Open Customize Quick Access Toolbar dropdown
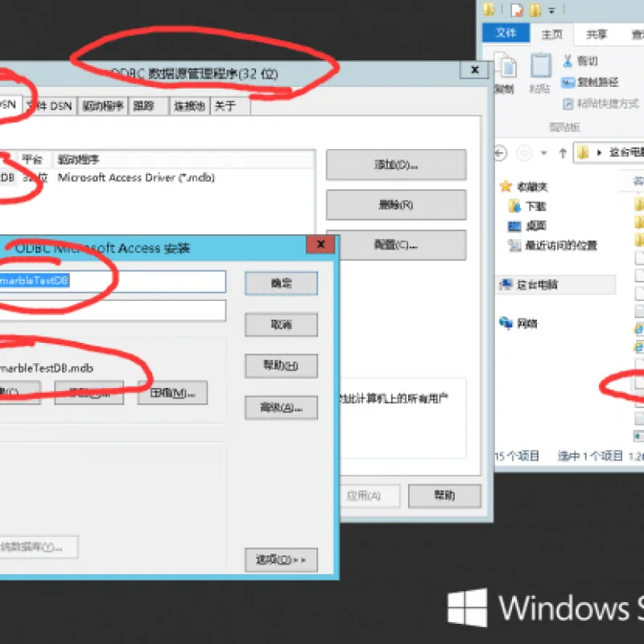Screen dimensions: 644x644 (x=552, y=11)
